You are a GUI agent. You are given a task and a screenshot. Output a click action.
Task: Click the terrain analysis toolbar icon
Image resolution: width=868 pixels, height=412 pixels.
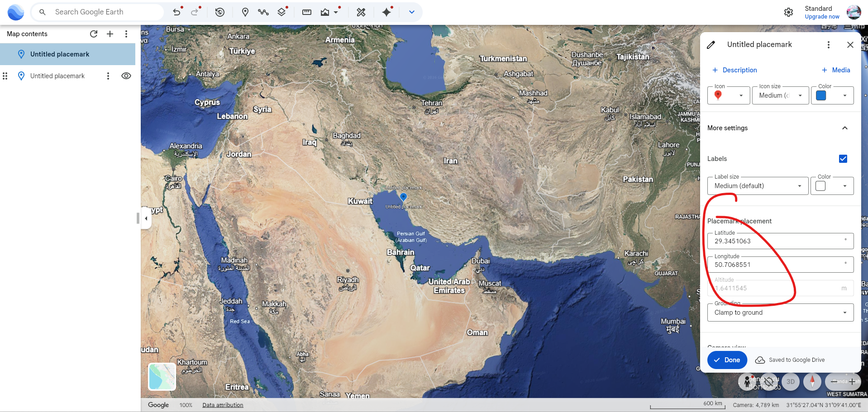point(325,12)
